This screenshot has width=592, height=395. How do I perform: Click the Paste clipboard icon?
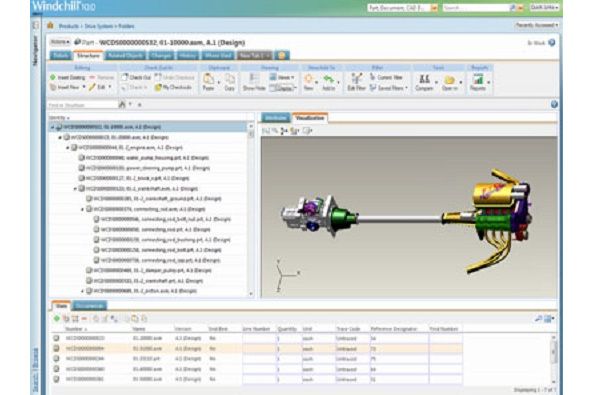(x=208, y=79)
